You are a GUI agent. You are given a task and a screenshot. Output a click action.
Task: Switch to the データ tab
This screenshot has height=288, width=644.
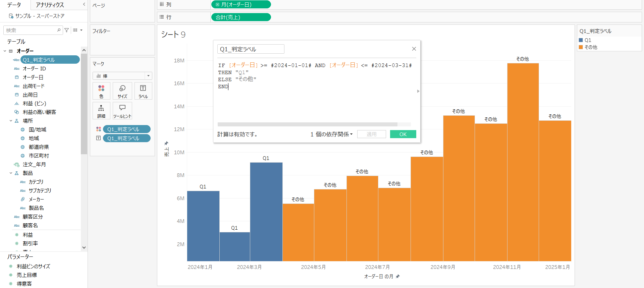(x=14, y=5)
